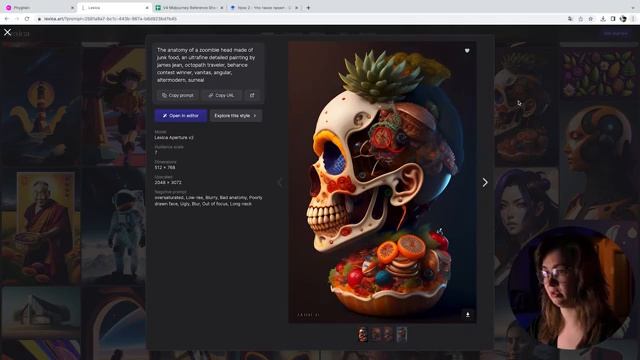
Task: Click the address bar URL
Action: pos(110,19)
